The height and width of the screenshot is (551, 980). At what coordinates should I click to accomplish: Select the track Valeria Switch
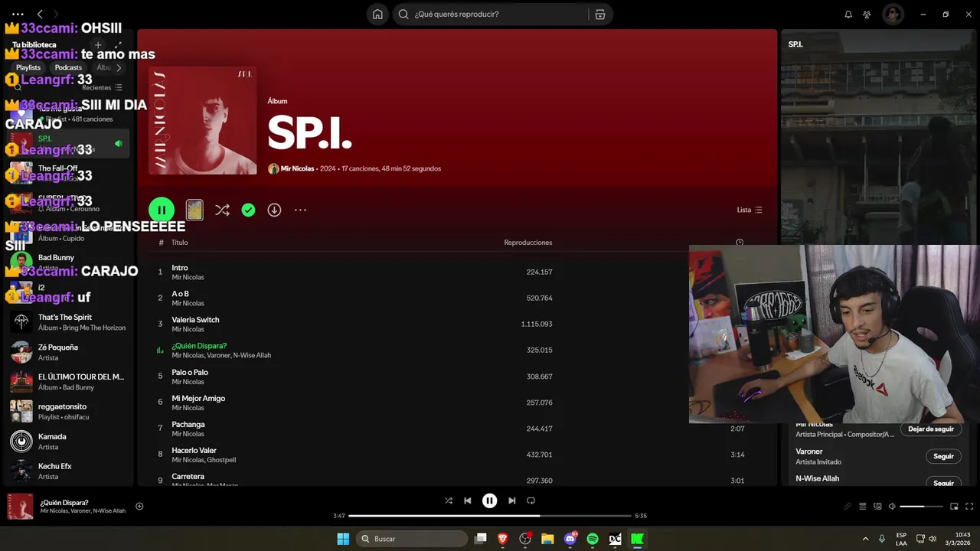[195, 320]
